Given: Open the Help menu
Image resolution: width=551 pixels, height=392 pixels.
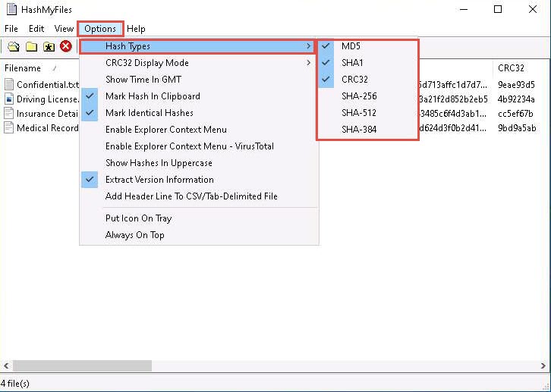Looking at the screenshot, I should (x=136, y=29).
